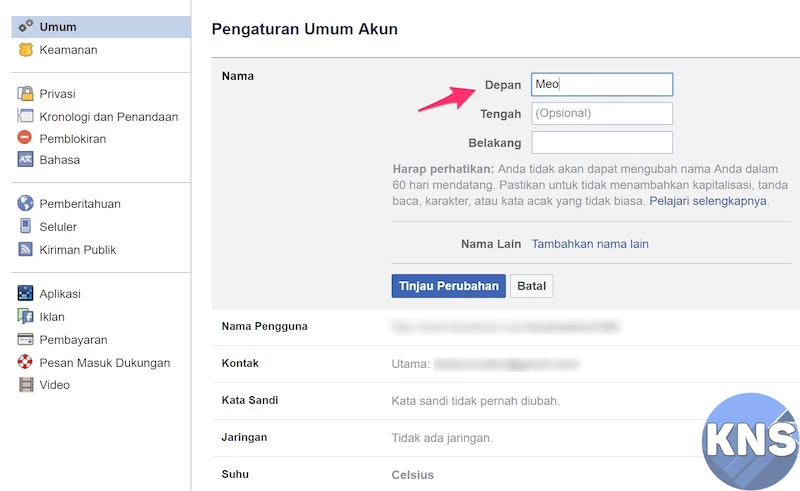Click the Privasi padlock icon

click(26, 94)
